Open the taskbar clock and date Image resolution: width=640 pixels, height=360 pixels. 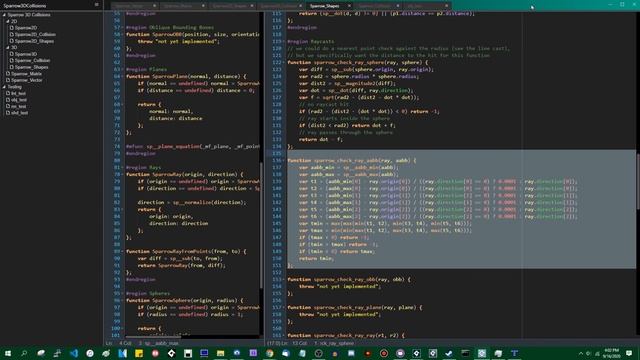pos(611,353)
